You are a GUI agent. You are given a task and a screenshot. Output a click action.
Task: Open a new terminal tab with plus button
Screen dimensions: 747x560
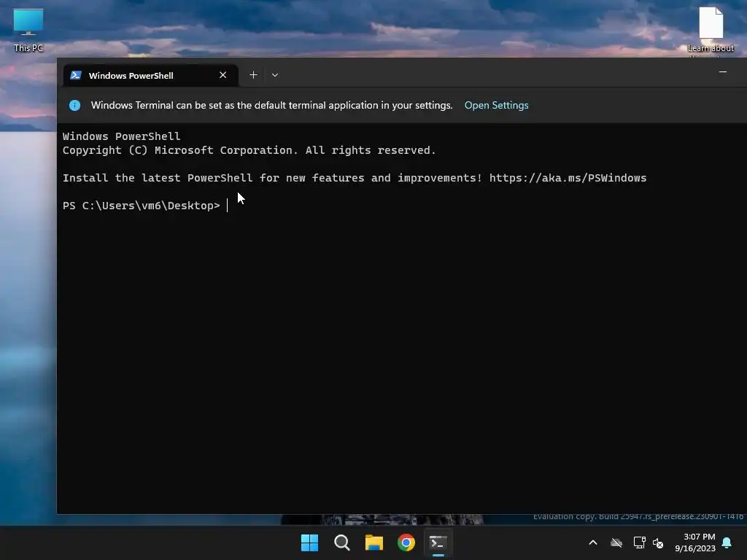pyautogui.click(x=253, y=75)
